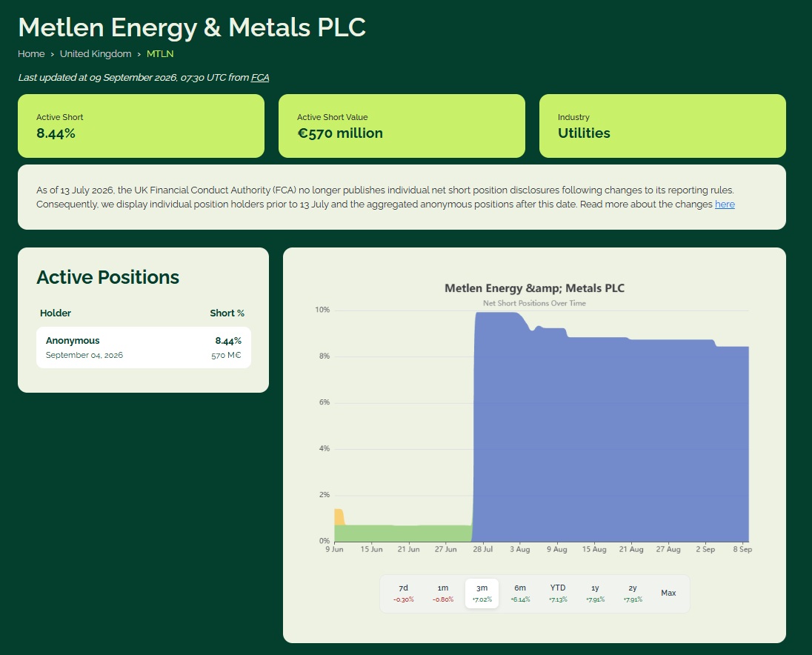Click the 'Metlen Energy &amp; Metals PLC' chart title

534,288
